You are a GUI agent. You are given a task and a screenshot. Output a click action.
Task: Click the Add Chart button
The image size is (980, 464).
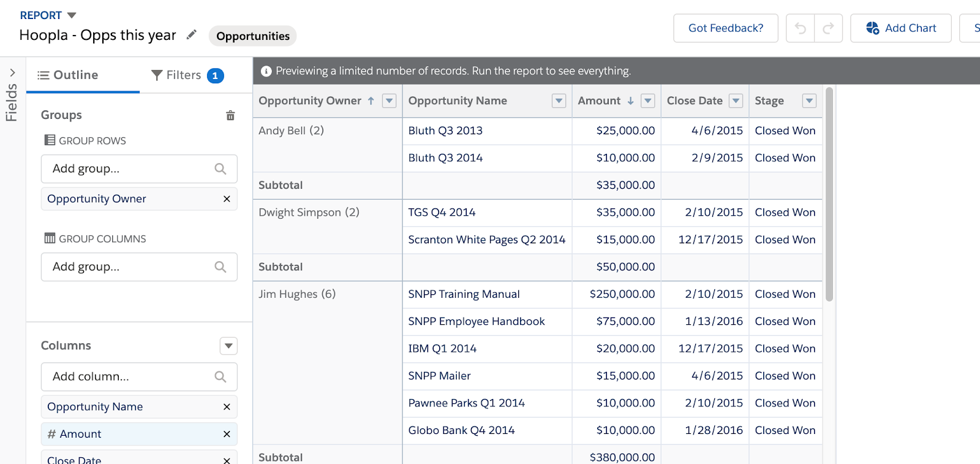[x=901, y=28]
